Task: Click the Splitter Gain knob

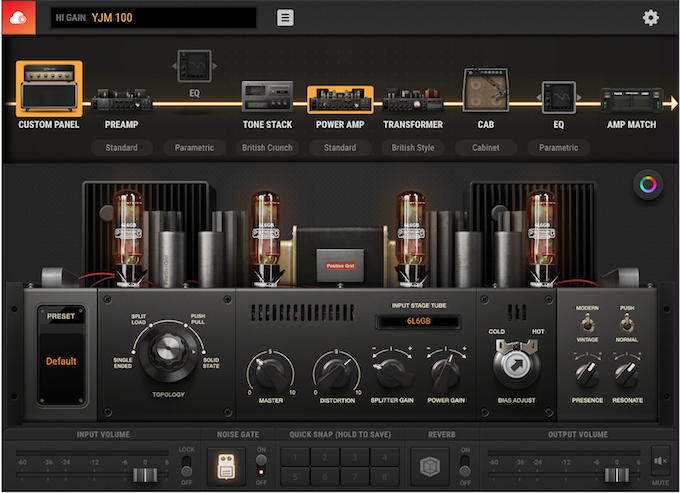Action: click(x=392, y=373)
